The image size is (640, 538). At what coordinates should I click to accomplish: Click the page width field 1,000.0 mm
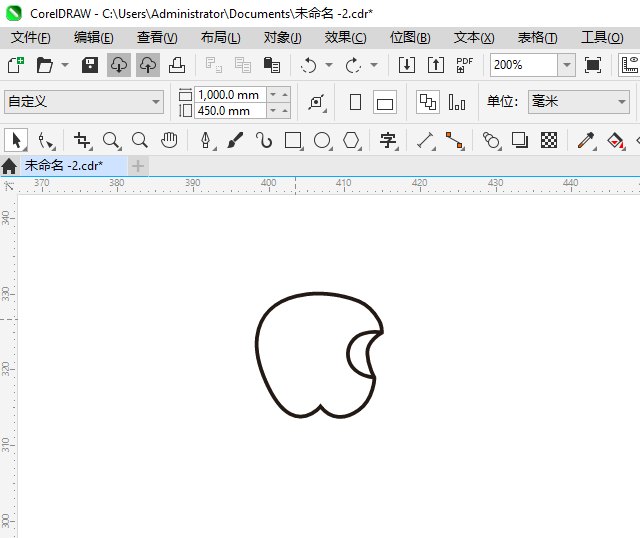point(230,95)
